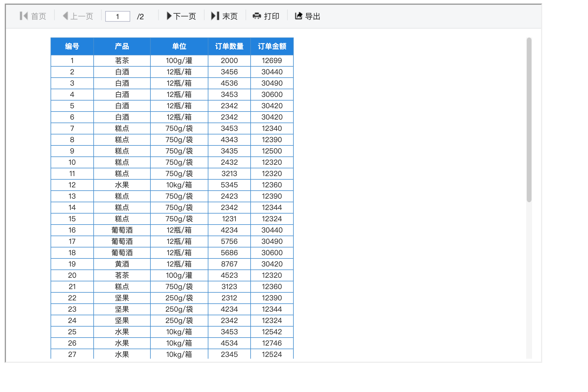
Task: Click the first page arrow icon
Action: click(23, 16)
